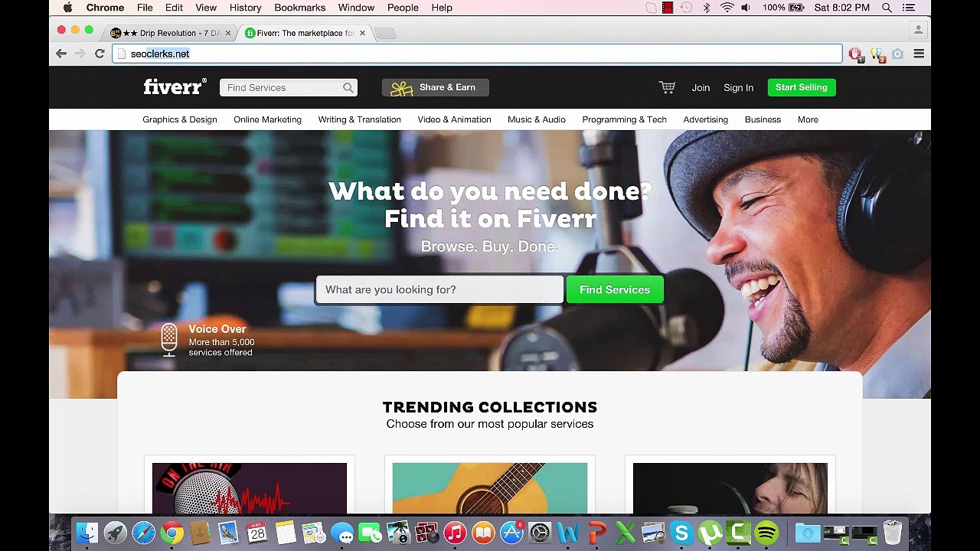Click the Bluetooth menu bar icon

[x=707, y=8]
